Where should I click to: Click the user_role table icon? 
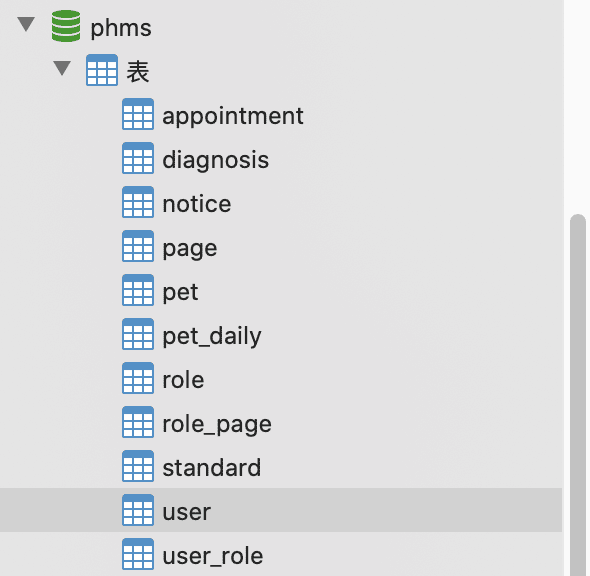pyautogui.click(x=138, y=554)
